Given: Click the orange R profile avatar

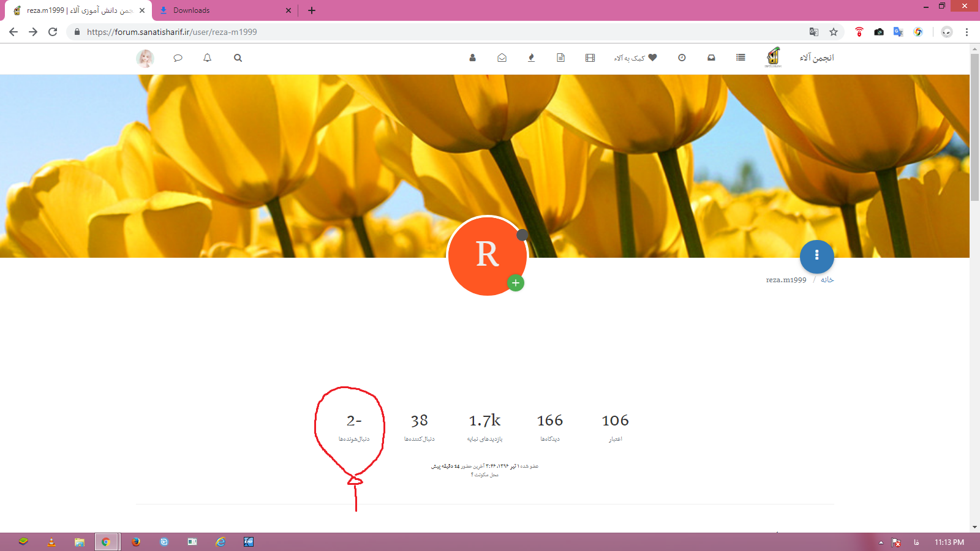Looking at the screenshot, I should (488, 255).
